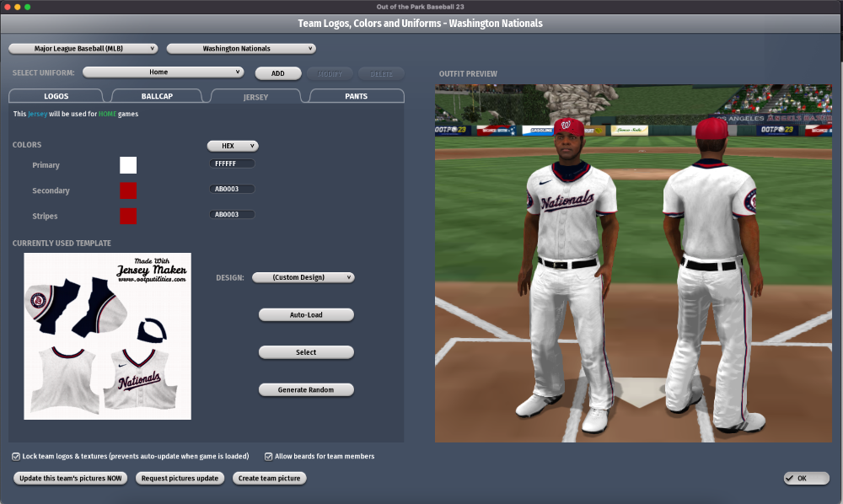Click the ADD uniform button
The width and height of the screenshot is (843, 504).
click(278, 73)
